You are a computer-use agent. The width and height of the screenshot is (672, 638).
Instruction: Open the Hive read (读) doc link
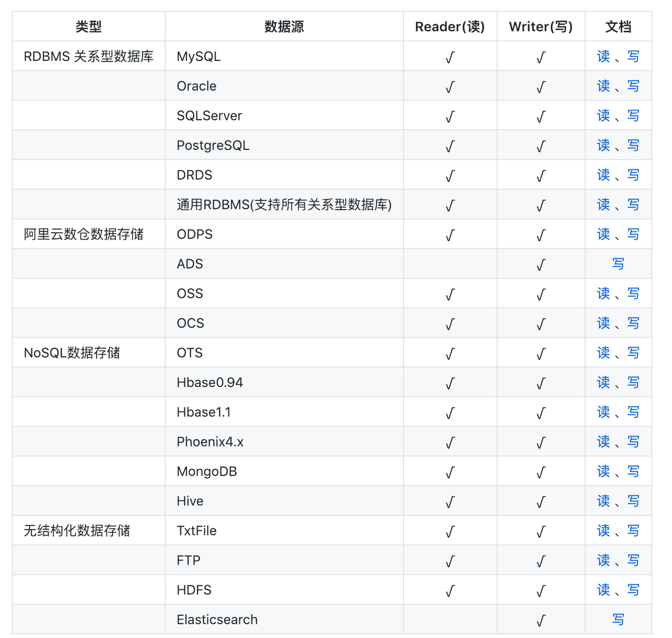tap(603, 501)
